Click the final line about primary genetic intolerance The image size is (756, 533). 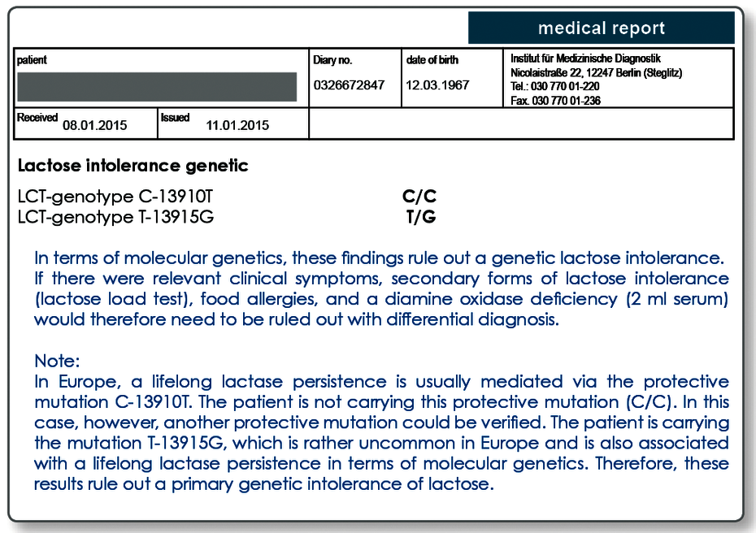pyautogui.click(x=264, y=484)
